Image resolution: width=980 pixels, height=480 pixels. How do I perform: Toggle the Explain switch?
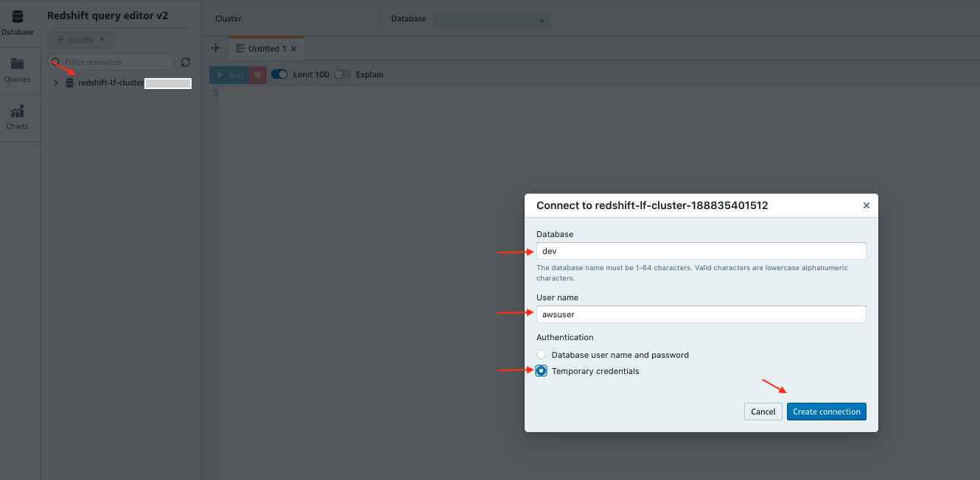[342, 74]
